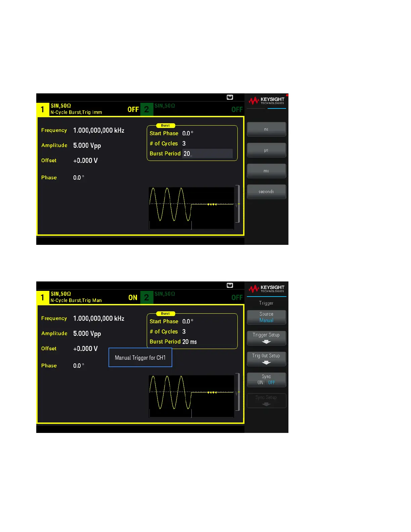
Task: Select channel 2 tab in upper screen
Action: point(146,109)
